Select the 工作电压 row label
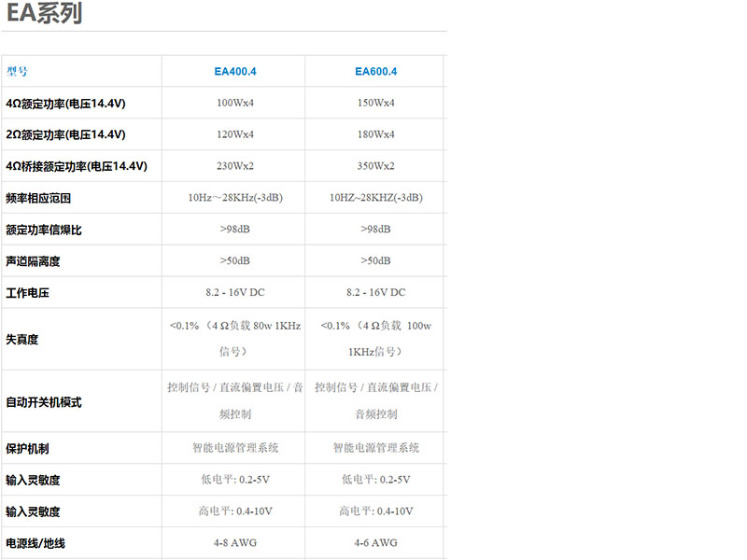Image resolution: width=747 pixels, height=560 pixels. tap(27, 293)
